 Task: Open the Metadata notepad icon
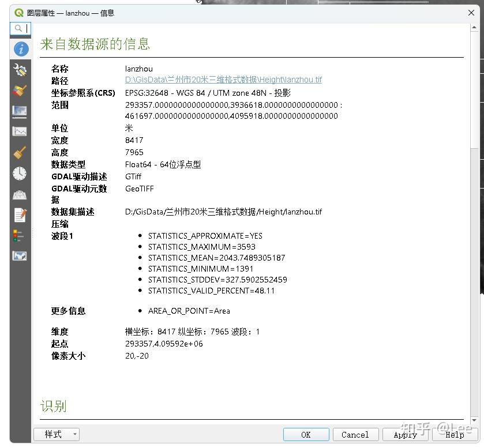pos(20,215)
